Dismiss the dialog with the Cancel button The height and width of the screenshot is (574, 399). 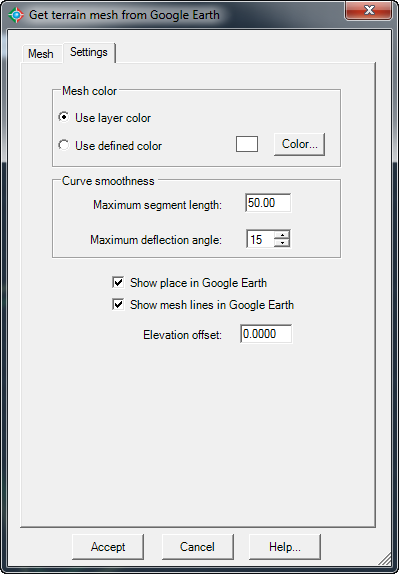(197, 547)
